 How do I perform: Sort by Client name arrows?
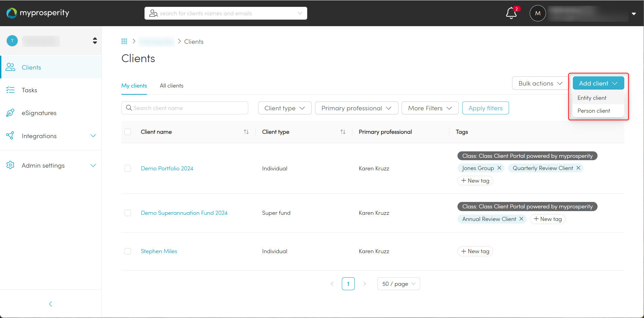[x=246, y=132]
